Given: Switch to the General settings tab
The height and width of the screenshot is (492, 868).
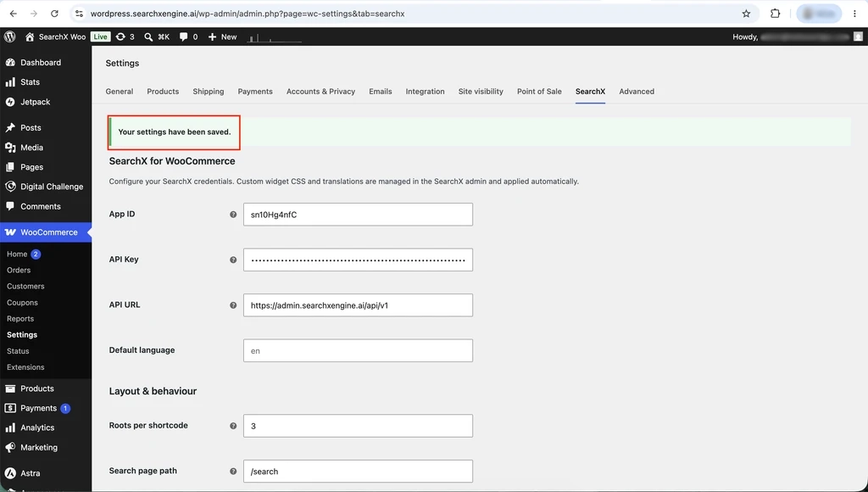Looking at the screenshot, I should click(x=120, y=92).
